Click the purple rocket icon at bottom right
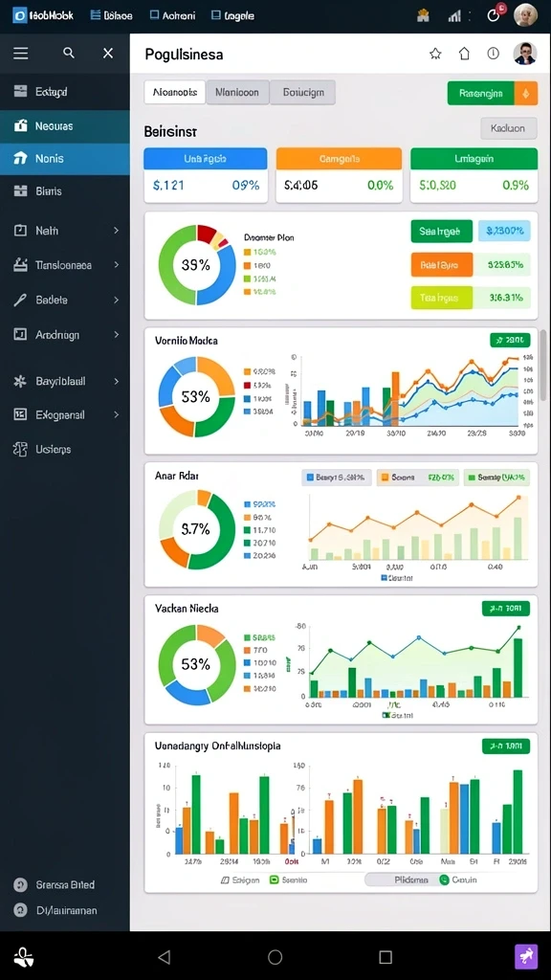This screenshot has height=980, width=551. [x=526, y=956]
